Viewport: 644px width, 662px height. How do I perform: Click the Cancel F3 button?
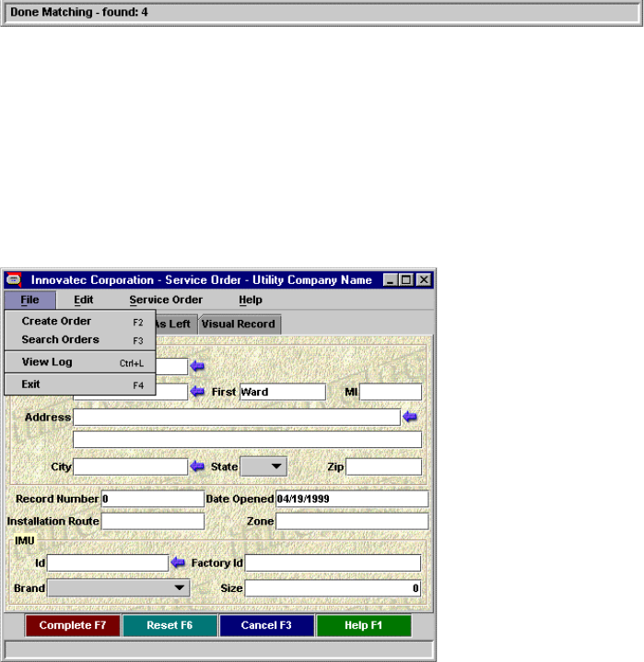266,625
